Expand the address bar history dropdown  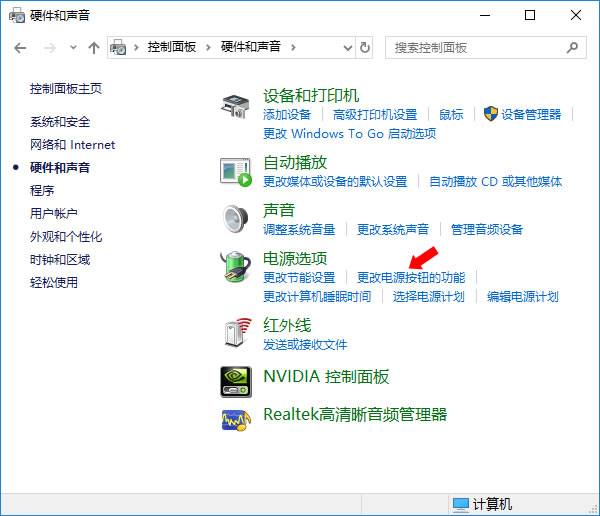pos(347,48)
